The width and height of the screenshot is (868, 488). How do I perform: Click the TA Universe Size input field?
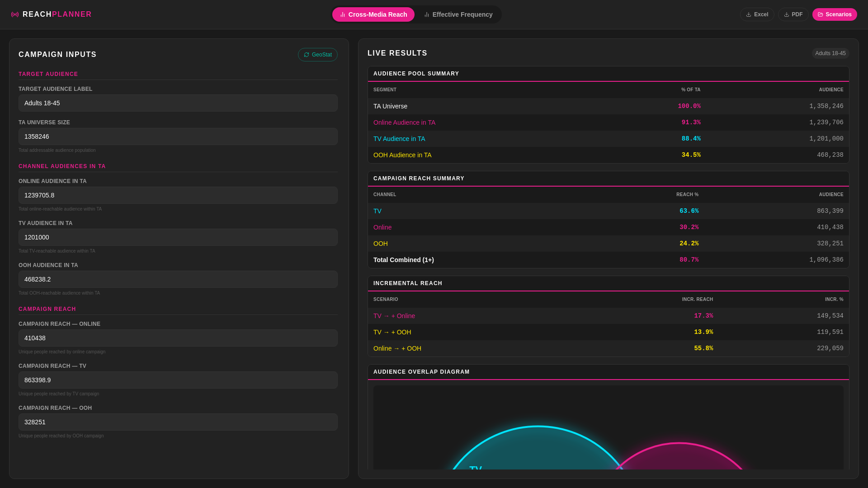(178, 136)
